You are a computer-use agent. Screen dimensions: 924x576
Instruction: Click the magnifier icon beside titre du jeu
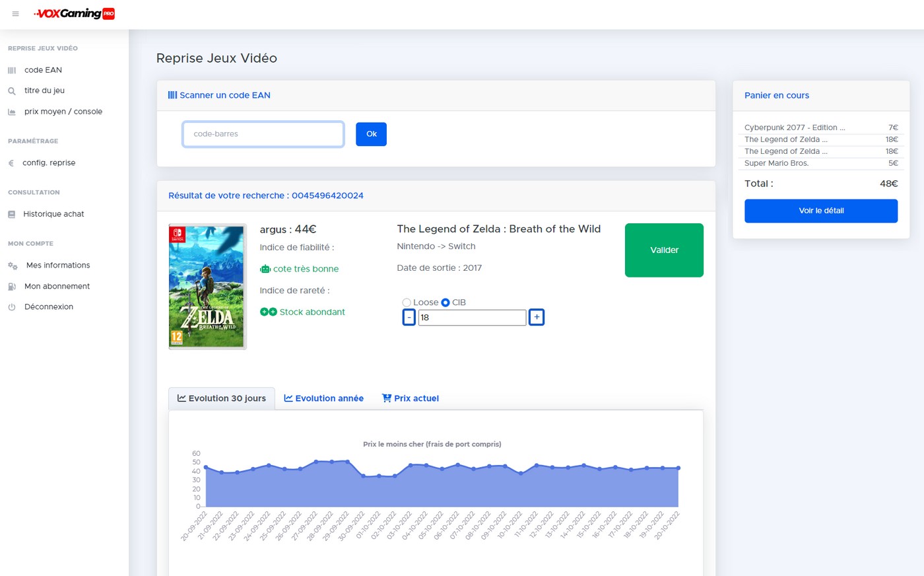click(x=12, y=91)
